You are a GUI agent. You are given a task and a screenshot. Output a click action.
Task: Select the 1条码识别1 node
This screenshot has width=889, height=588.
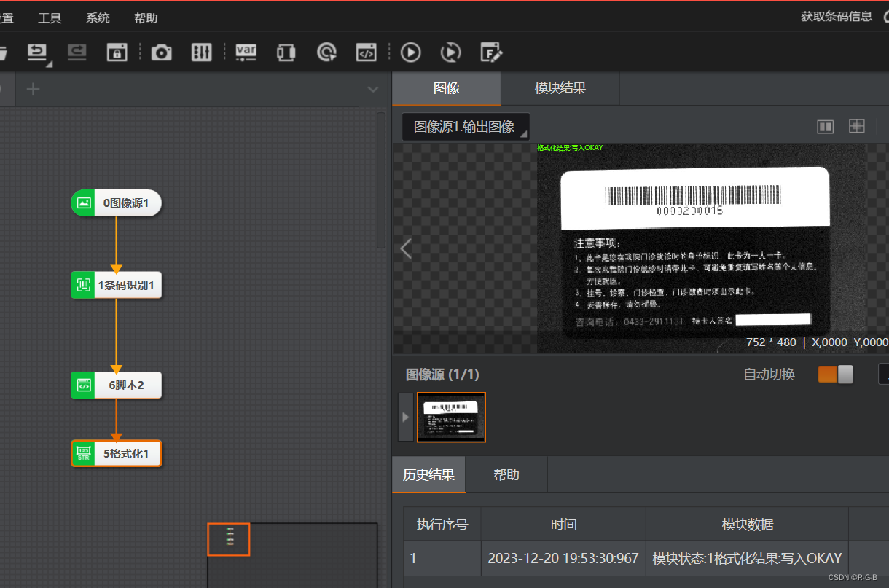[116, 286]
